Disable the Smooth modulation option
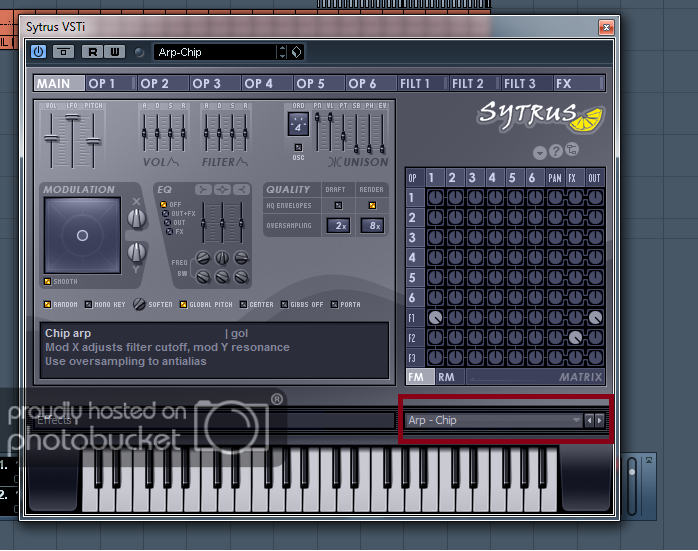The width and height of the screenshot is (698, 551). coord(47,282)
